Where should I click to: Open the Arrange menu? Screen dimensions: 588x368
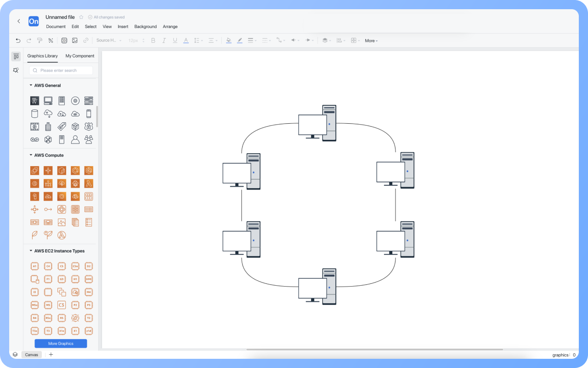tap(170, 27)
